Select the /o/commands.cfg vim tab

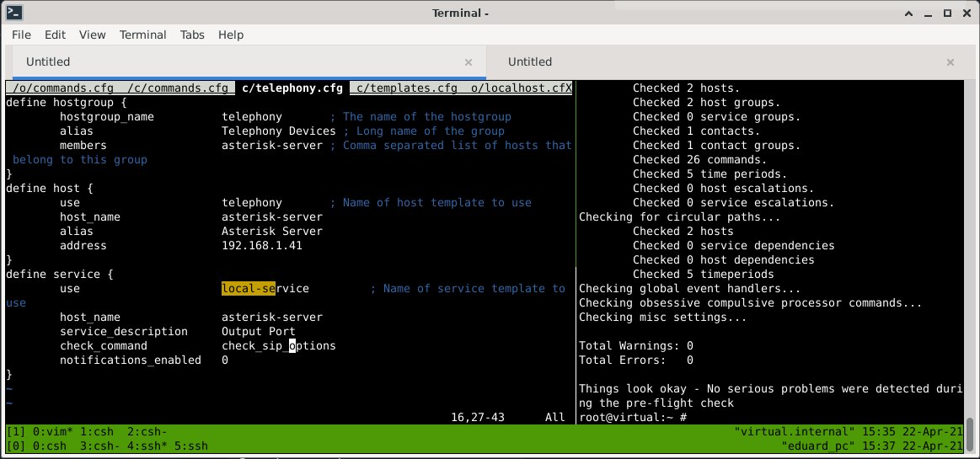62,88
